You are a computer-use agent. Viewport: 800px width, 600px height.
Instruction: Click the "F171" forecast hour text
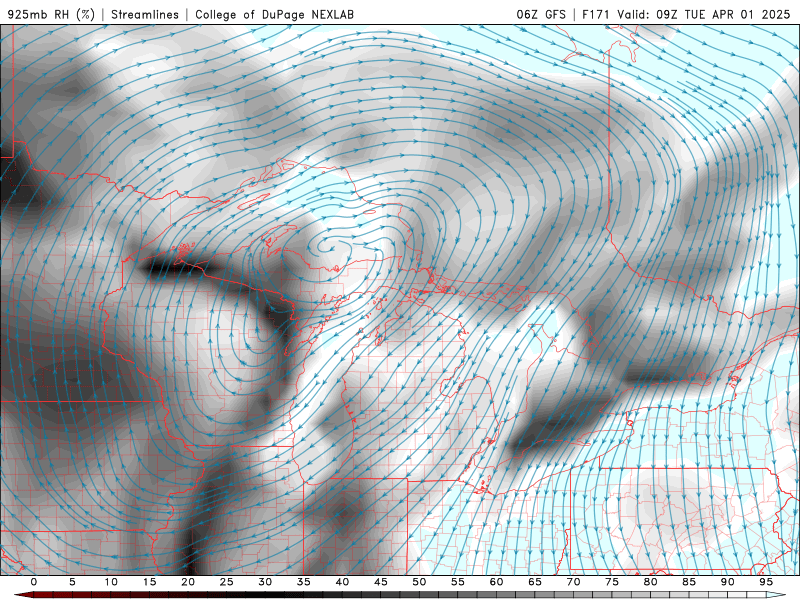pyautogui.click(x=596, y=14)
